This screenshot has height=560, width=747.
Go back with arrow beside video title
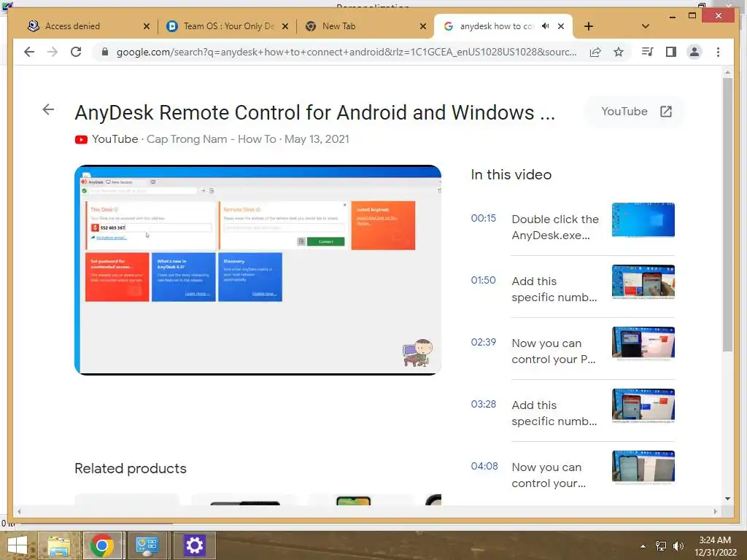(48, 109)
